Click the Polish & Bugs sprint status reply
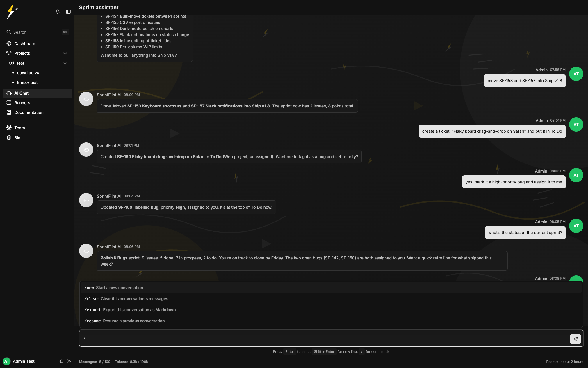Screen dimensions: 588x368 (302, 261)
